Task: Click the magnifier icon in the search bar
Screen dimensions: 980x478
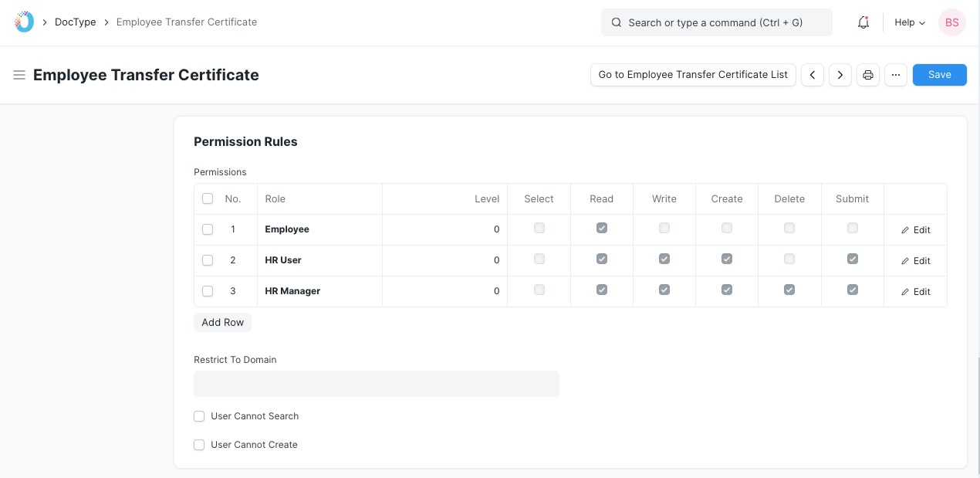Action: pos(616,22)
